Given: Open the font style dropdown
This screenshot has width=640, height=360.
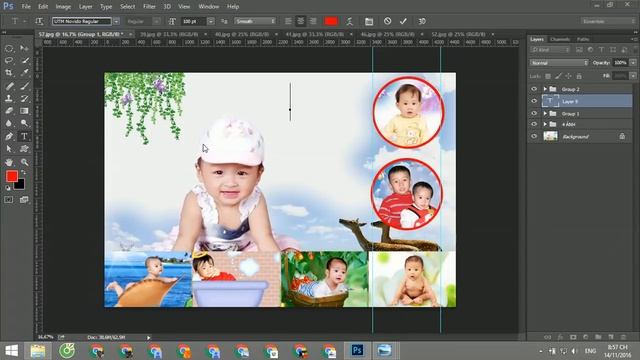Looking at the screenshot, I should 157,21.
